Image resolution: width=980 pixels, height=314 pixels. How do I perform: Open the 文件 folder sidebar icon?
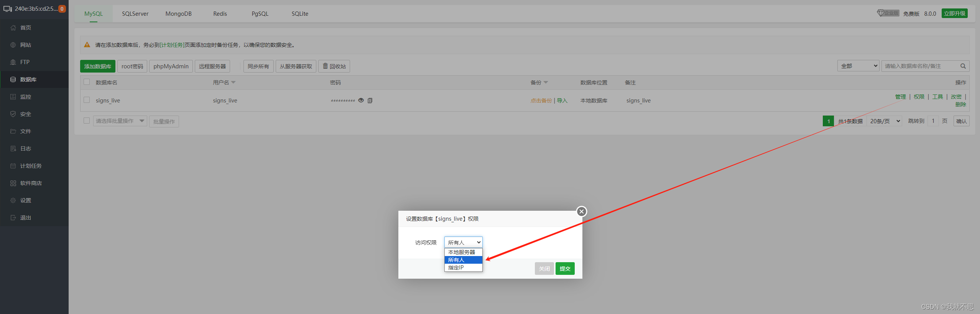(13, 131)
